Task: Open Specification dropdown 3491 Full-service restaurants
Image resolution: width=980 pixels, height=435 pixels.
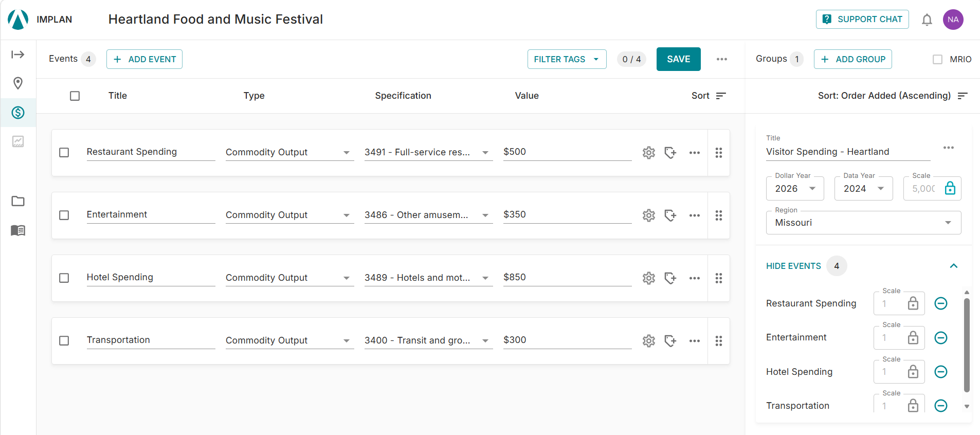Action: click(428, 153)
